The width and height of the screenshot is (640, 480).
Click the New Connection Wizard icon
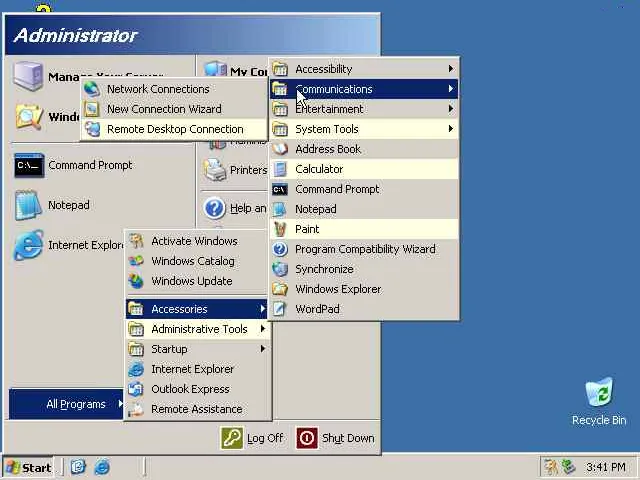(92, 109)
